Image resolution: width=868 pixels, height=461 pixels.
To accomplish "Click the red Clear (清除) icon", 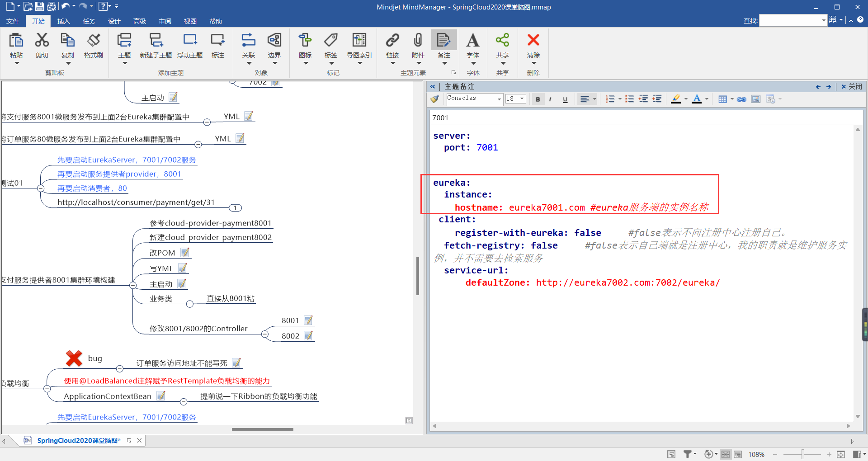I will pos(533,41).
